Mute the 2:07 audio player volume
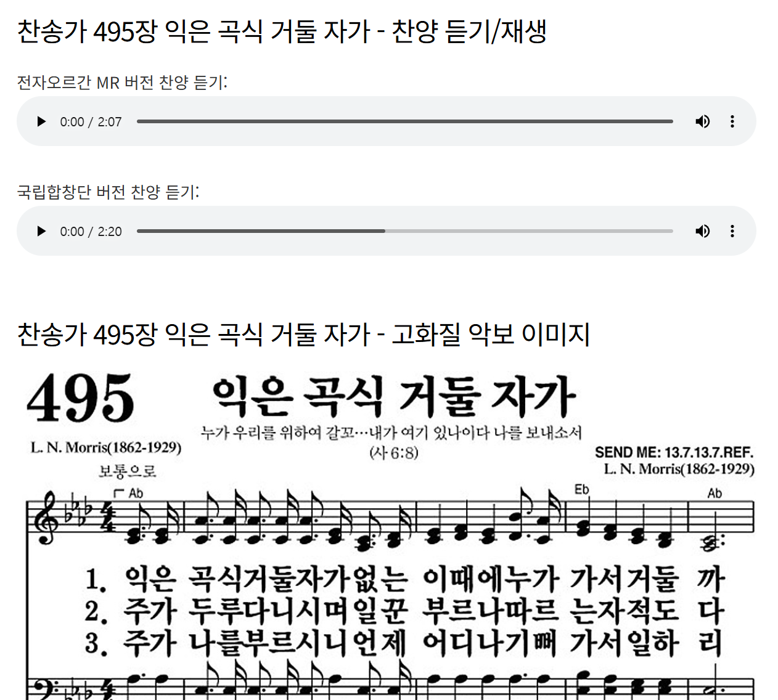The height and width of the screenshot is (700, 778). pyautogui.click(x=702, y=121)
